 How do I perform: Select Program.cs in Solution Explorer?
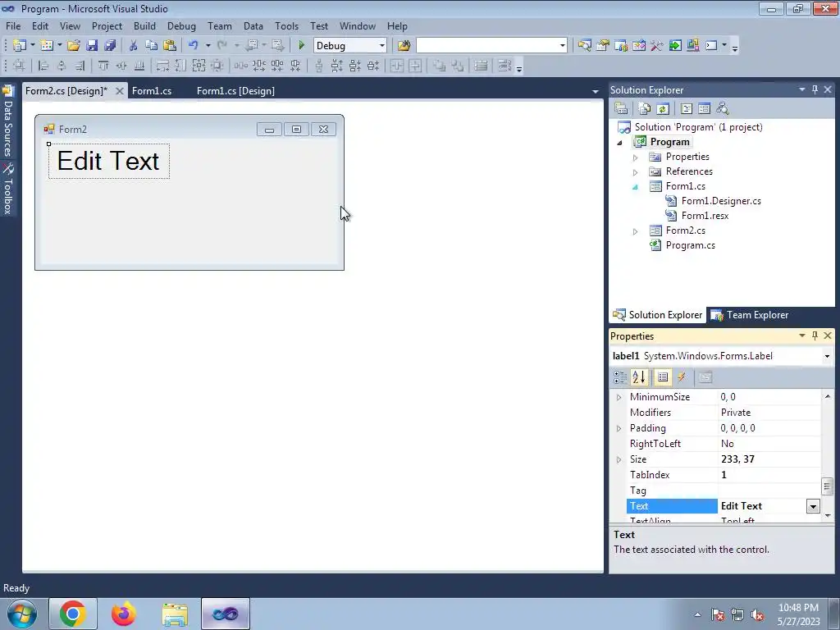coord(690,245)
